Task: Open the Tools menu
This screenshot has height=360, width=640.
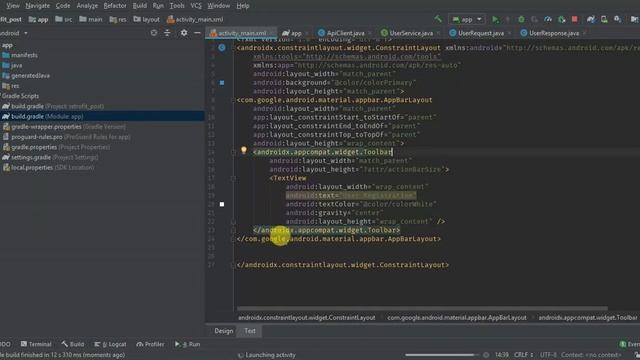Action: tap(177, 6)
